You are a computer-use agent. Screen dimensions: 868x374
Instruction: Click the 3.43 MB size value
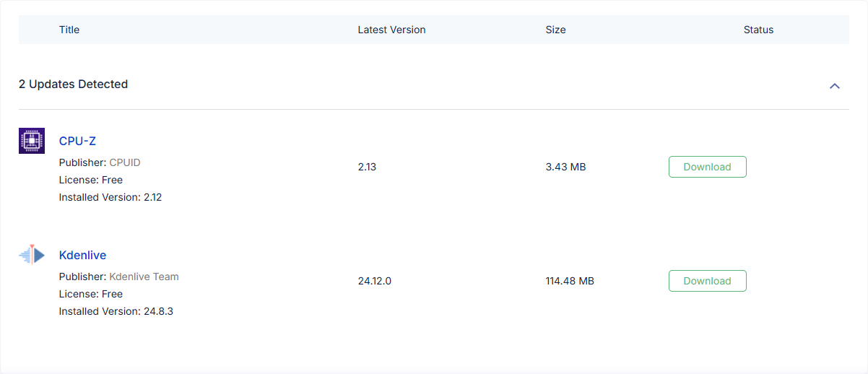[x=565, y=167]
